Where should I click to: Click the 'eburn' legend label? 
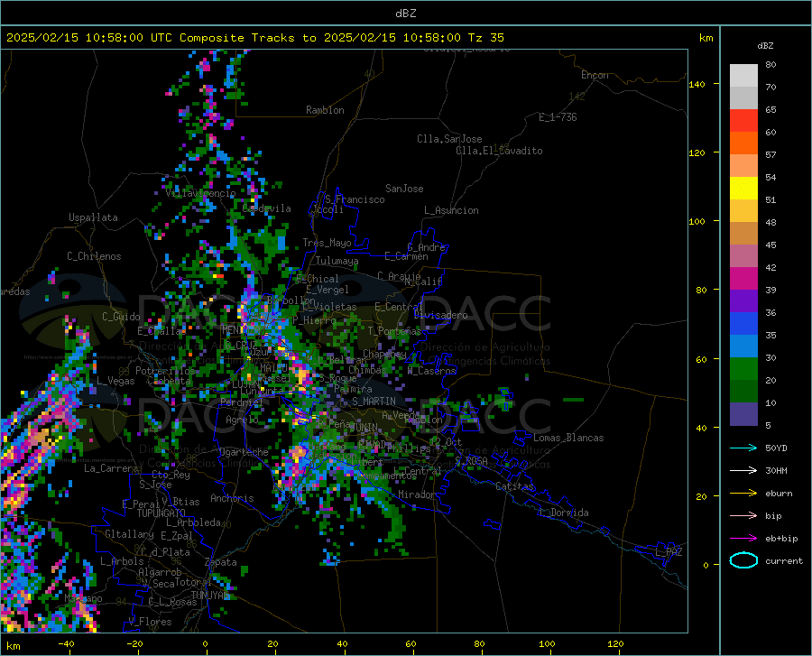coord(779,493)
